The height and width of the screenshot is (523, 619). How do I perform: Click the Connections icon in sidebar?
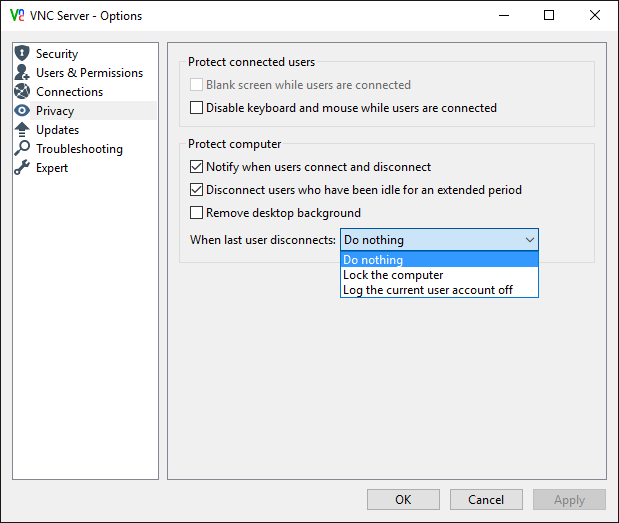point(22,92)
